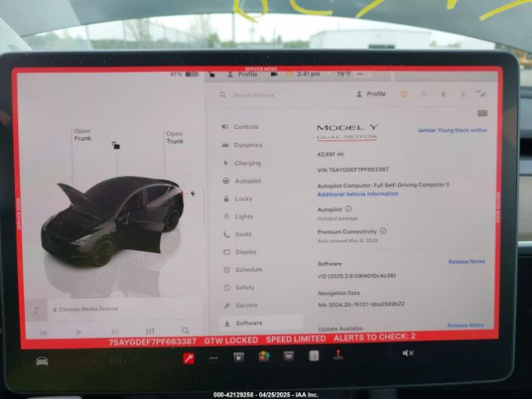Tap the SPEED LIMITED status in red bar
The width and height of the screenshot is (532, 399).
coord(296,338)
